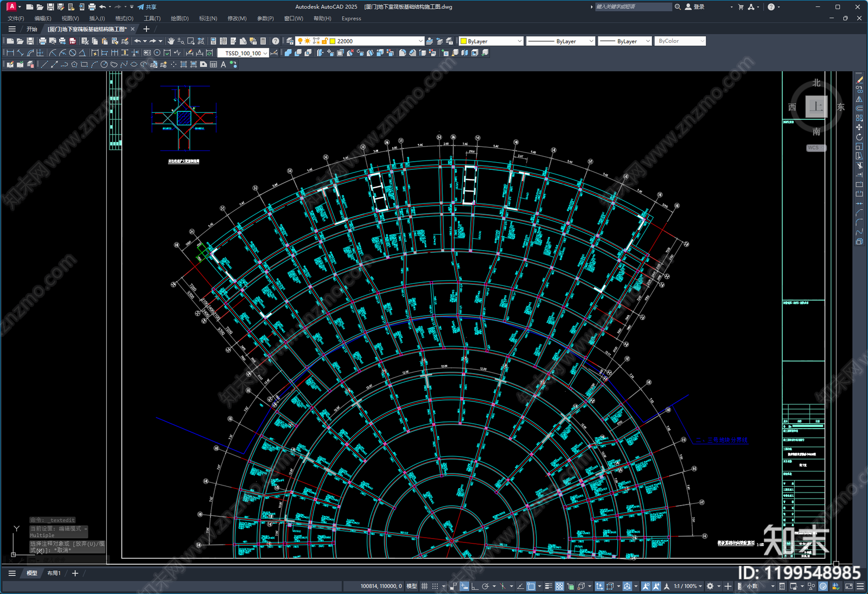Open the ByLayer color swatch control
The width and height of the screenshot is (868, 594).
(x=491, y=41)
